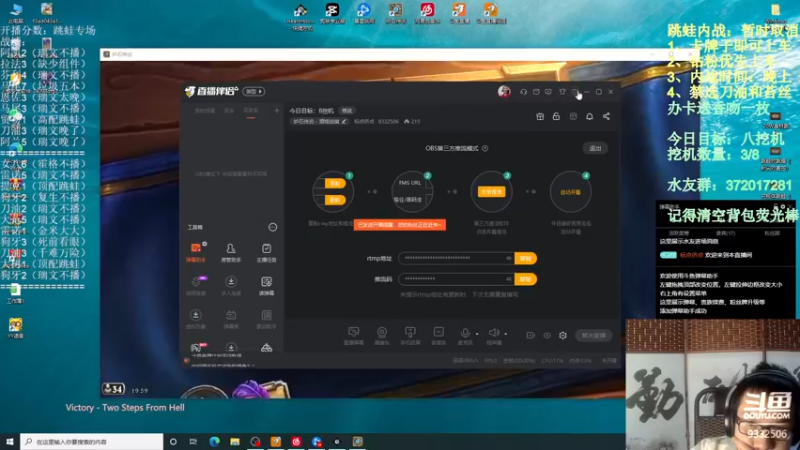
Task: Open the notification bell icon
Action: [x=589, y=116]
